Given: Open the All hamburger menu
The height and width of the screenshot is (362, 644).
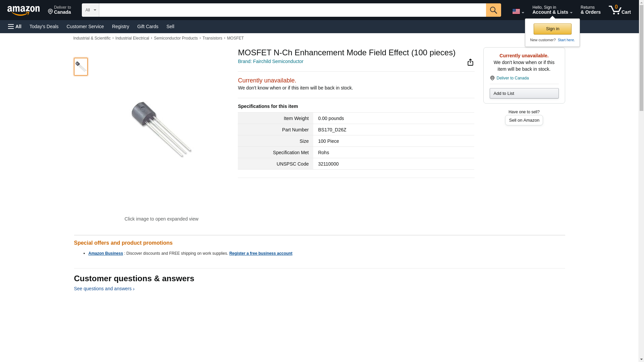Looking at the screenshot, I should point(15,26).
